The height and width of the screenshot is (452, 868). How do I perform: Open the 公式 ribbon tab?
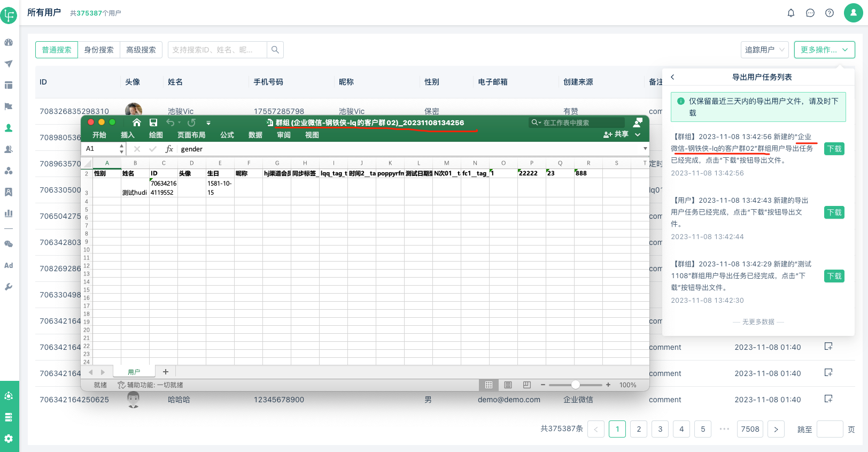click(x=227, y=135)
